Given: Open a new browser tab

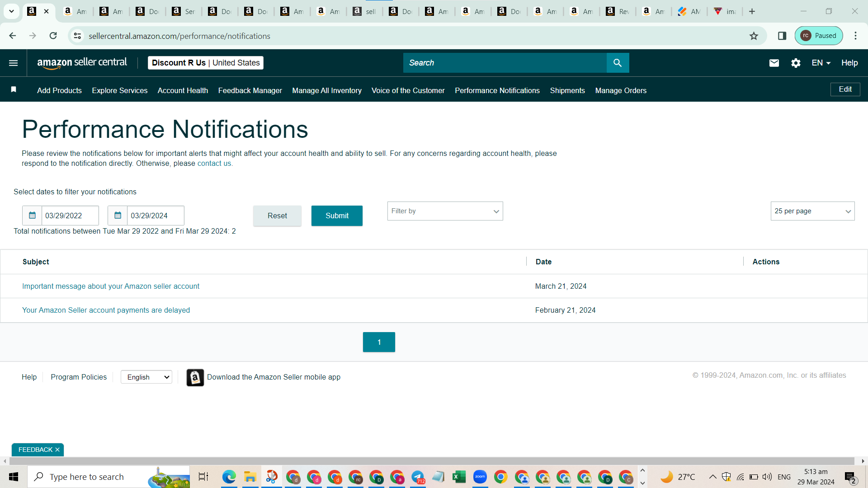Looking at the screenshot, I should (752, 11).
